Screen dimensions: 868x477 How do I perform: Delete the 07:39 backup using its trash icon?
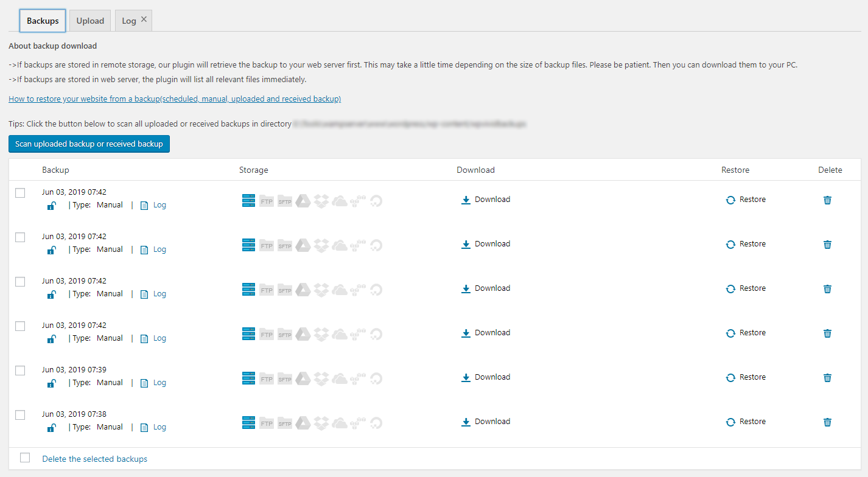[x=827, y=378]
